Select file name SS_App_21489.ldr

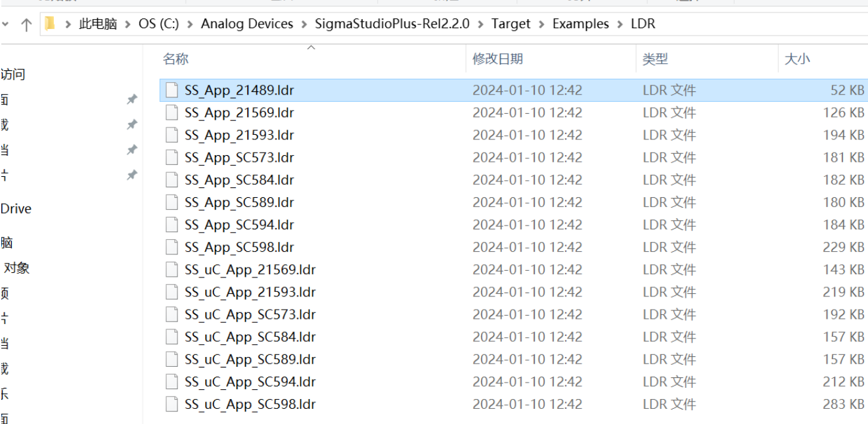239,90
